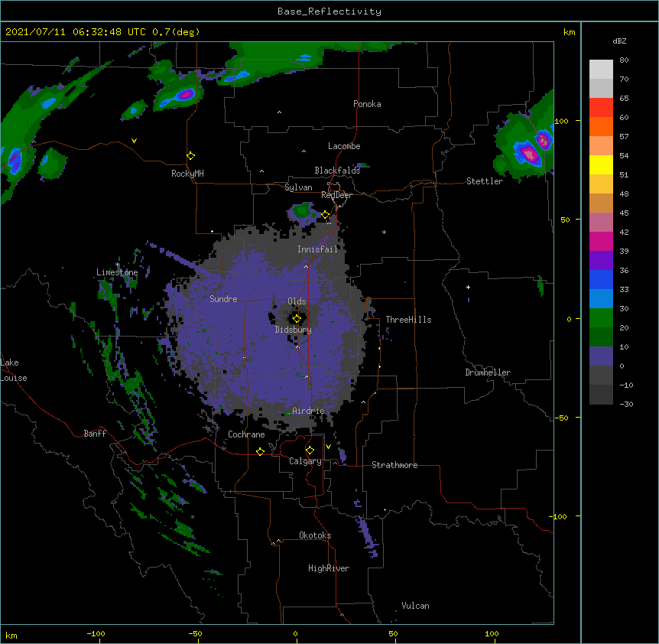
Task: Click the Didsbury city label
Action: 294,330
